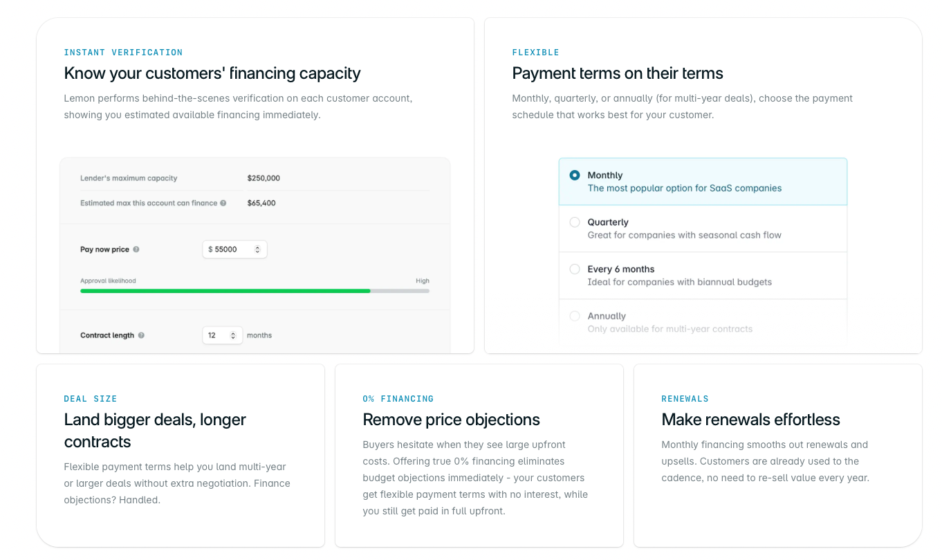Click the Pay now price input showing $55000

228,249
